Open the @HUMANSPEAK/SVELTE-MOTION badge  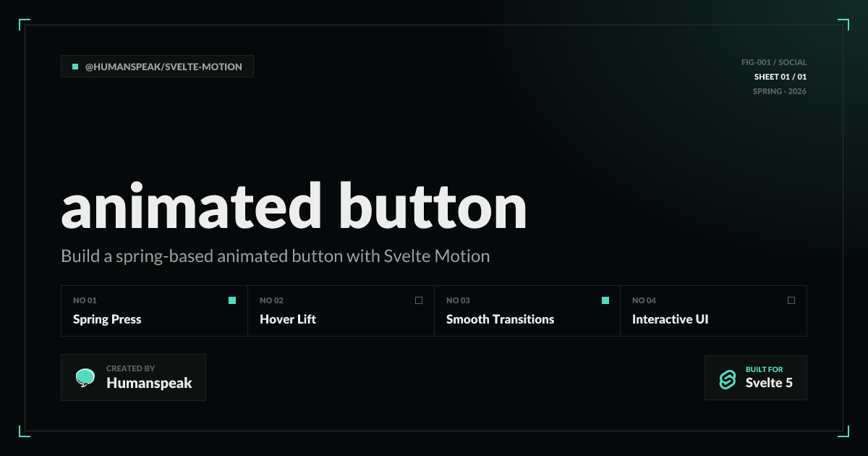point(158,67)
